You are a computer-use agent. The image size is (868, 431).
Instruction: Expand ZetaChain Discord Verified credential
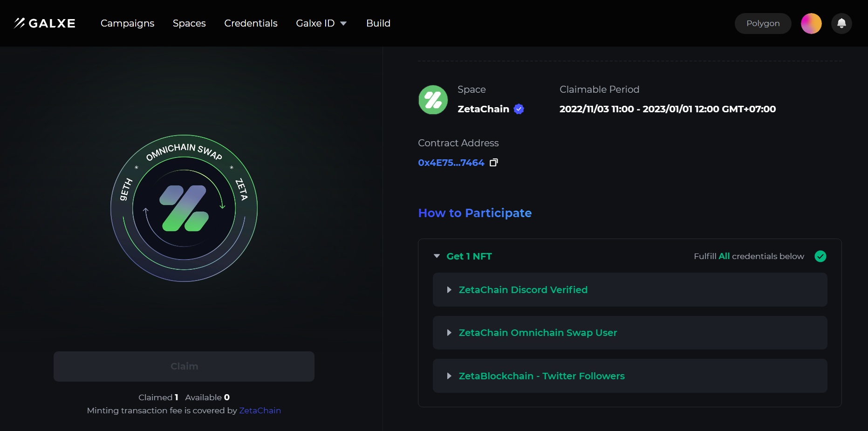[x=630, y=290]
